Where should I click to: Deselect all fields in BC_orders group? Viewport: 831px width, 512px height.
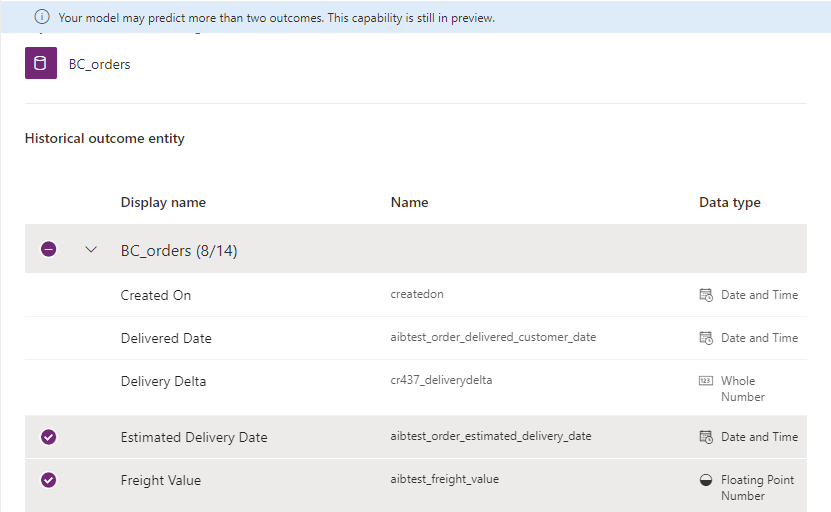[49, 250]
